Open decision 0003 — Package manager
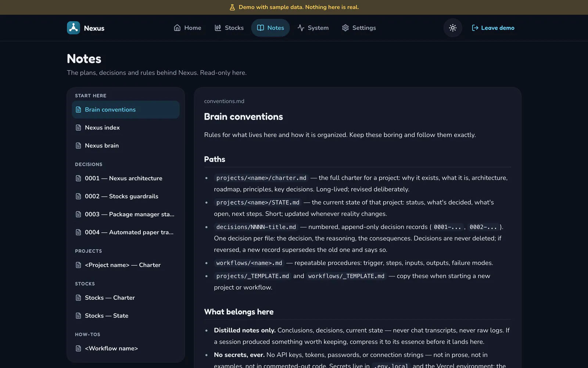 126,215
